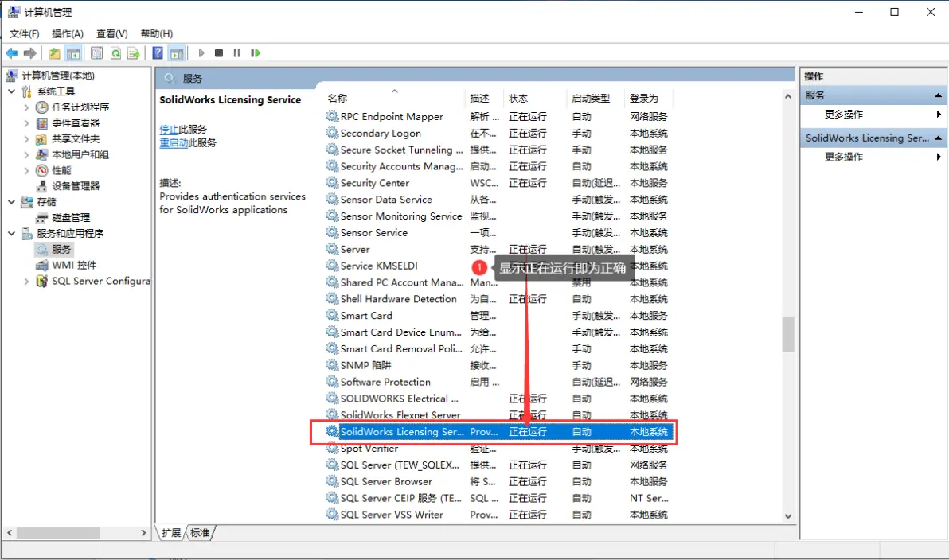
Task: Click the tree pane right scroll arrow
Action: click(x=143, y=533)
